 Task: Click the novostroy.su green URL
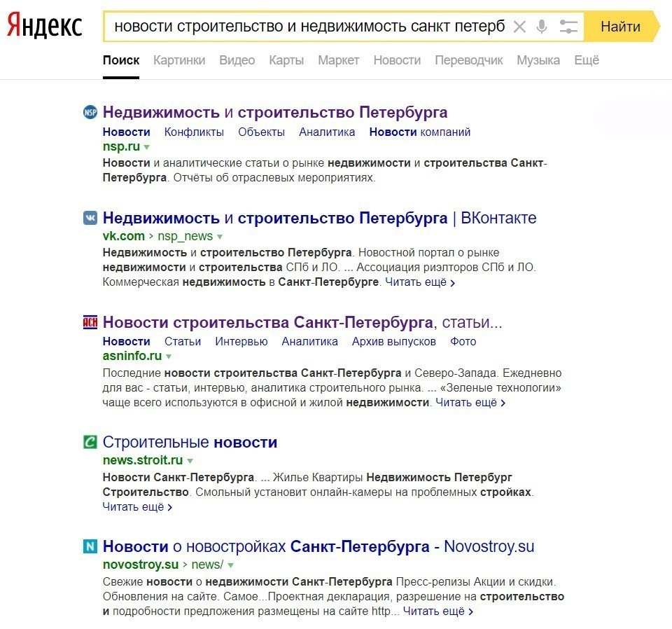click(x=141, y=565)
